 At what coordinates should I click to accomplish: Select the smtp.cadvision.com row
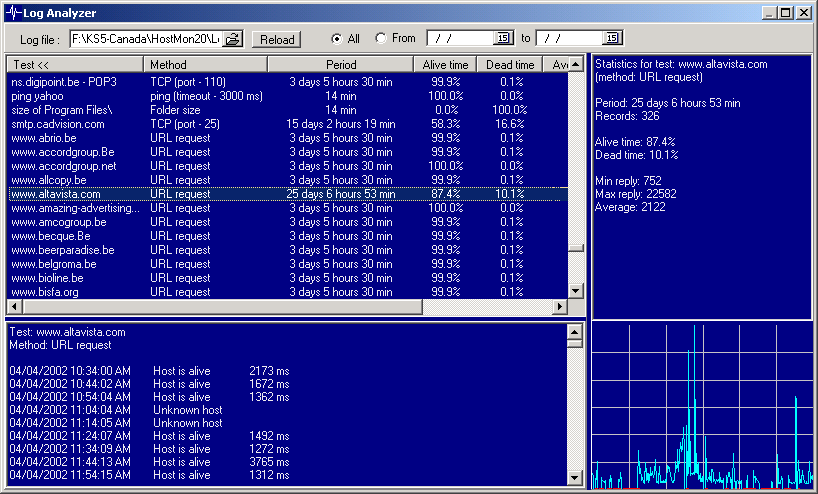(288, 124)
